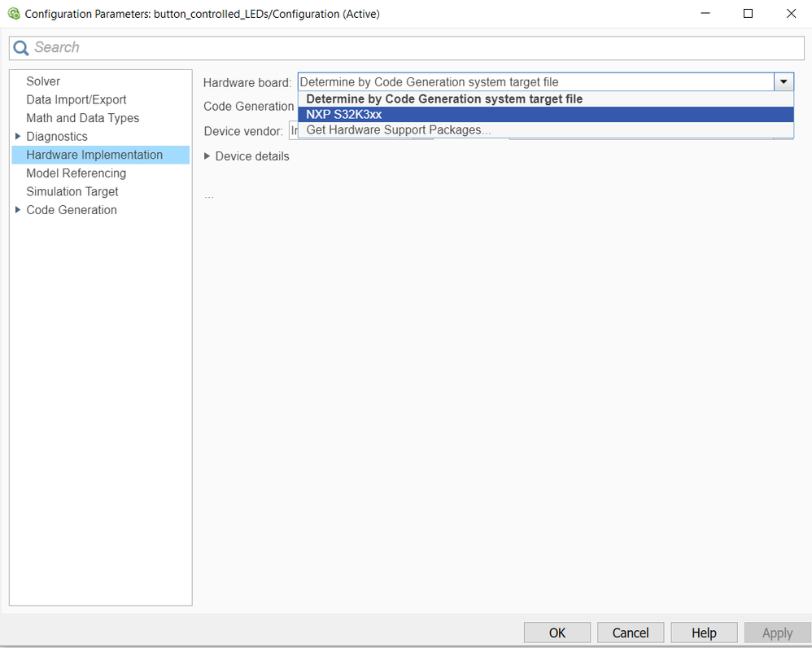Expand the Device details section
Image resolution: width=812 pixels, height=648 pixels.
pos(207,156)
